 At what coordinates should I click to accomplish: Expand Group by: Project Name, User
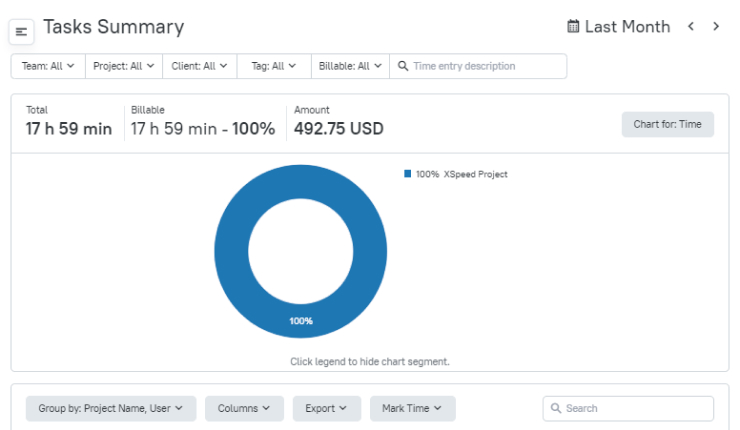(111, 408)
